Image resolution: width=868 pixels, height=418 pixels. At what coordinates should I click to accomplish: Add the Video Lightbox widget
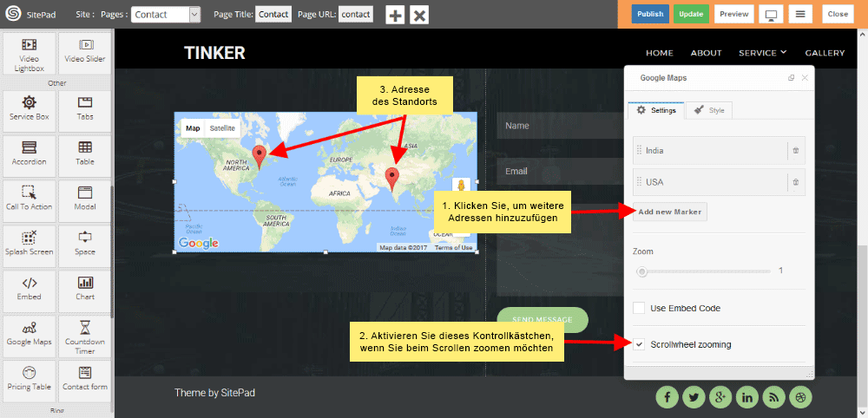(x=29, y=54)
